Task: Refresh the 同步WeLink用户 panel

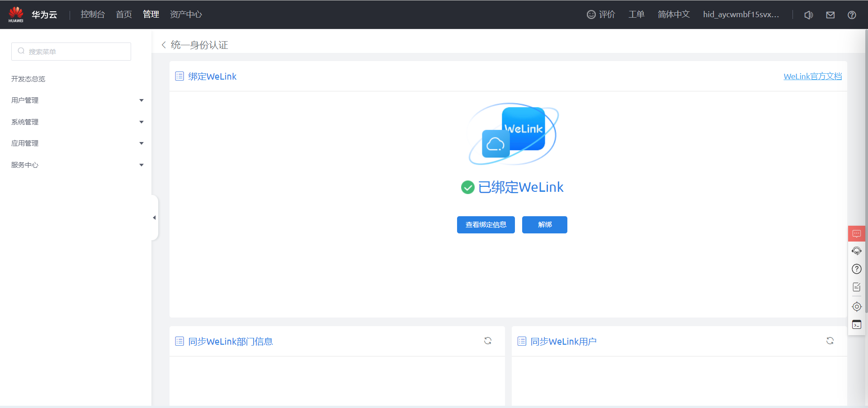Action: (830, 341)
